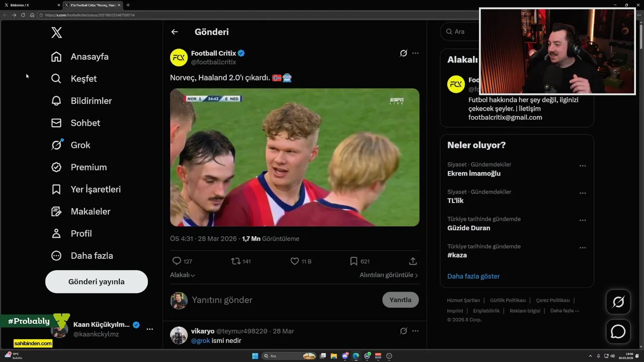This screenshot has height=362, width=644.
Task: Open more options for the Ekrem İmamoğlu trend
Action: click(583, 166)
